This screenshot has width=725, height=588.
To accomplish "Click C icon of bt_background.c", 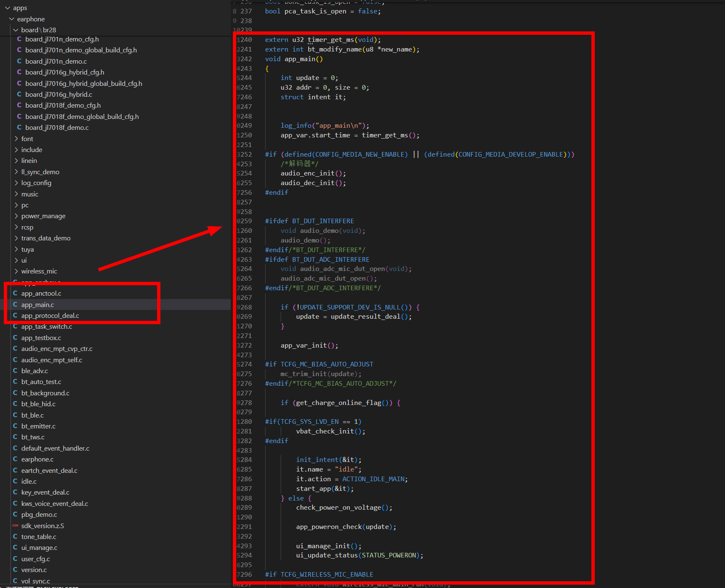I will click(x=15, y=393).
